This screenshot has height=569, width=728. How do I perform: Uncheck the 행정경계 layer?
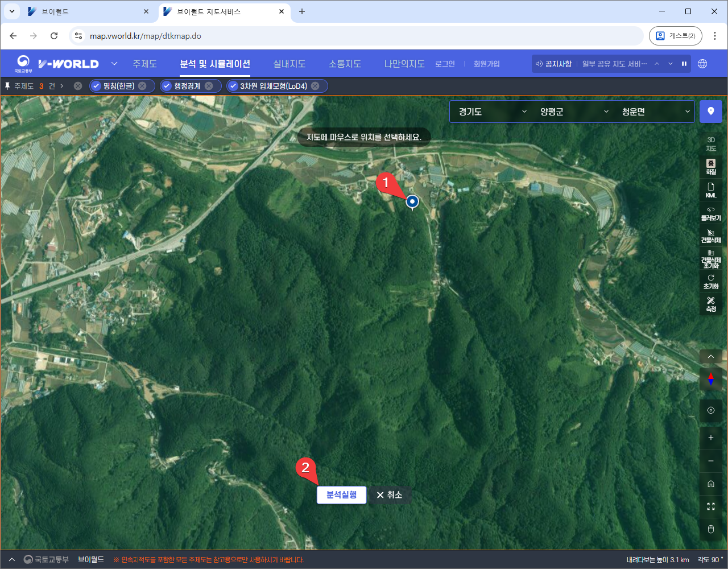click(167, 86)
